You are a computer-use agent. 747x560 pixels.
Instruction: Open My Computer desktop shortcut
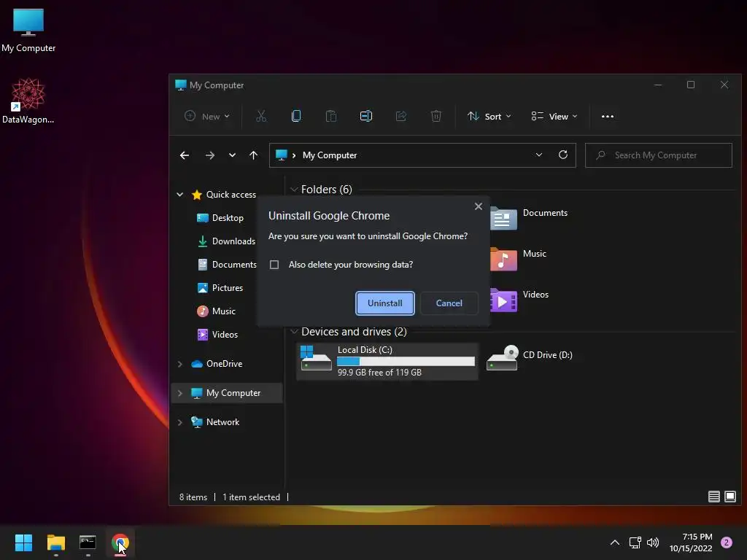click(28, 31)
